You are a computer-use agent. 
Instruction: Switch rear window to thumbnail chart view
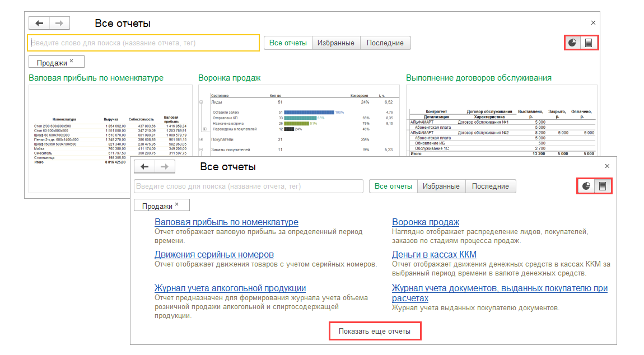(572, 43)
